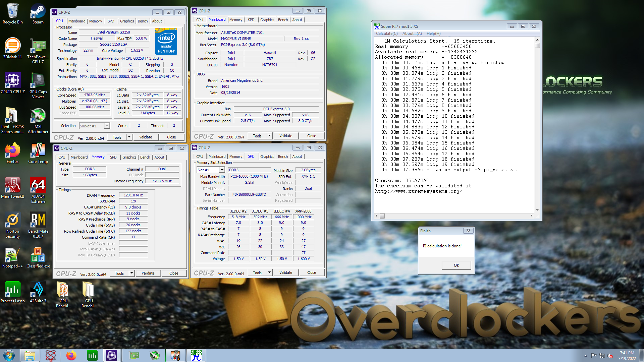Screen dimensions: 644x362
Task: Open CPU Benchmarks folder on desktop
Action: (x=63, y=295)
